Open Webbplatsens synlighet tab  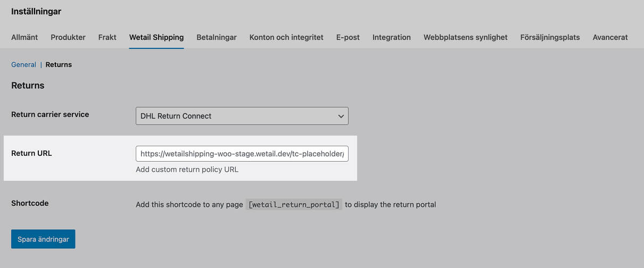point(465,37)
